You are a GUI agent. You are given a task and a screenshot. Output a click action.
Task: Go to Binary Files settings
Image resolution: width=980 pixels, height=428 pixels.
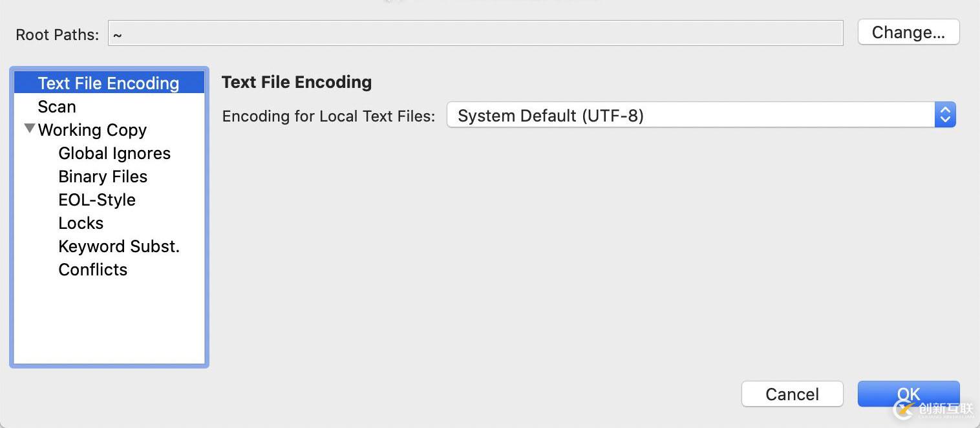(103, 177)
